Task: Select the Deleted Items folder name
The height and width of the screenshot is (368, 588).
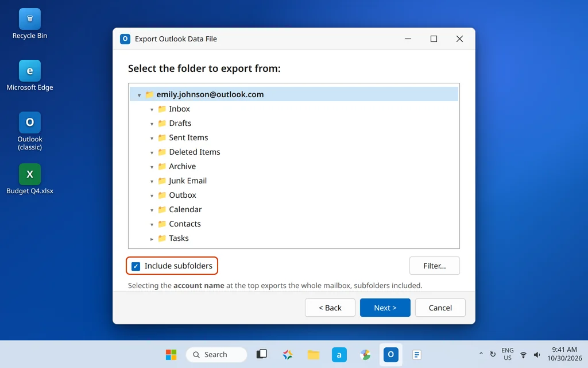Action: (194, 152)
